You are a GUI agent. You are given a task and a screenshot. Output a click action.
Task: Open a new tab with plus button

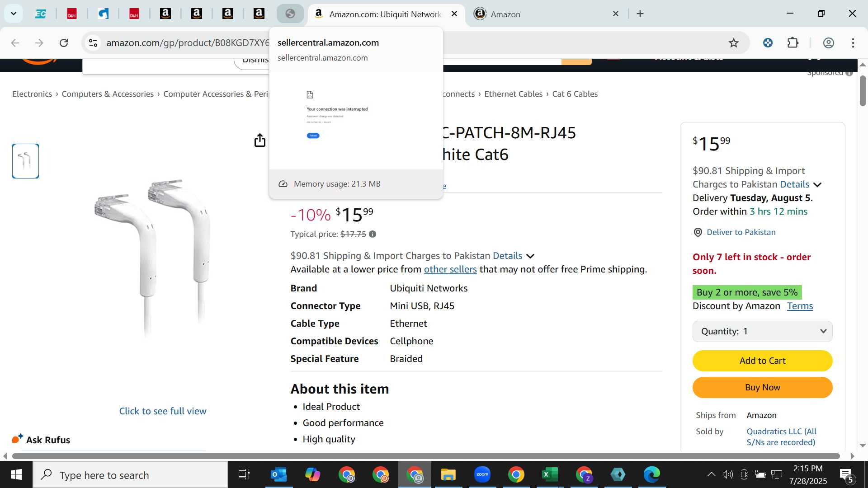point(640,14)
